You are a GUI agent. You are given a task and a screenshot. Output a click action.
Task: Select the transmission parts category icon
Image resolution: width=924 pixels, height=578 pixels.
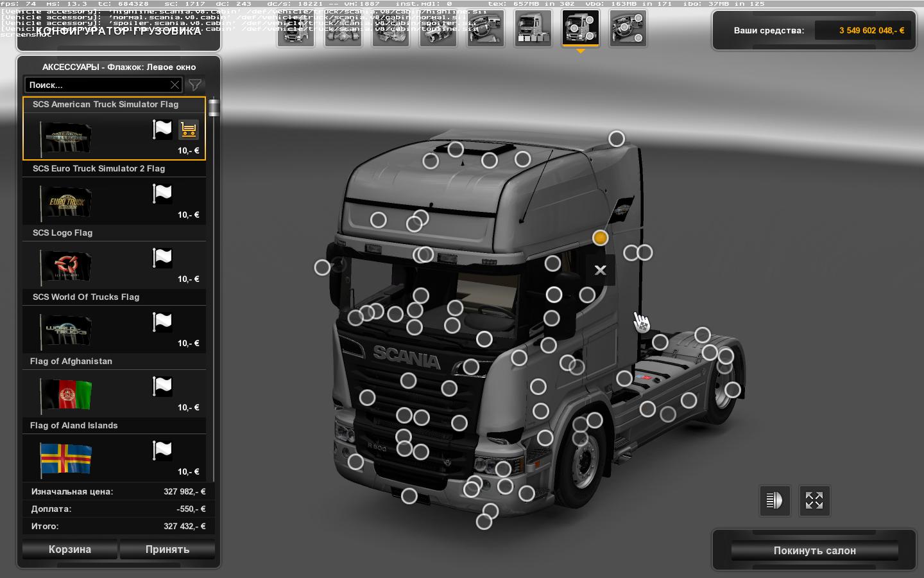[438, 28]
